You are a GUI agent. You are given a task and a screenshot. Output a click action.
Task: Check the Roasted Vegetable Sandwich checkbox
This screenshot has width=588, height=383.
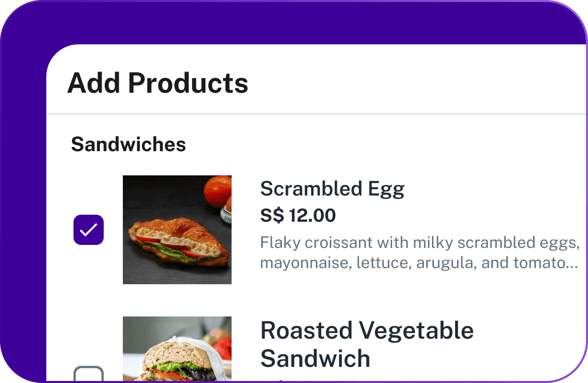89,375
